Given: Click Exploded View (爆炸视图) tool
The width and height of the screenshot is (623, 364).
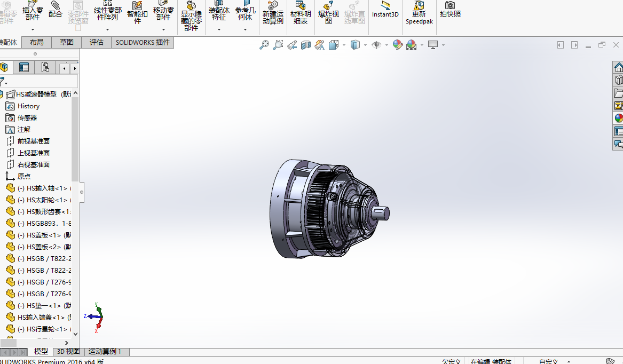Looking at the screenshot, I should pyautogui.click(x=328, y=13).
